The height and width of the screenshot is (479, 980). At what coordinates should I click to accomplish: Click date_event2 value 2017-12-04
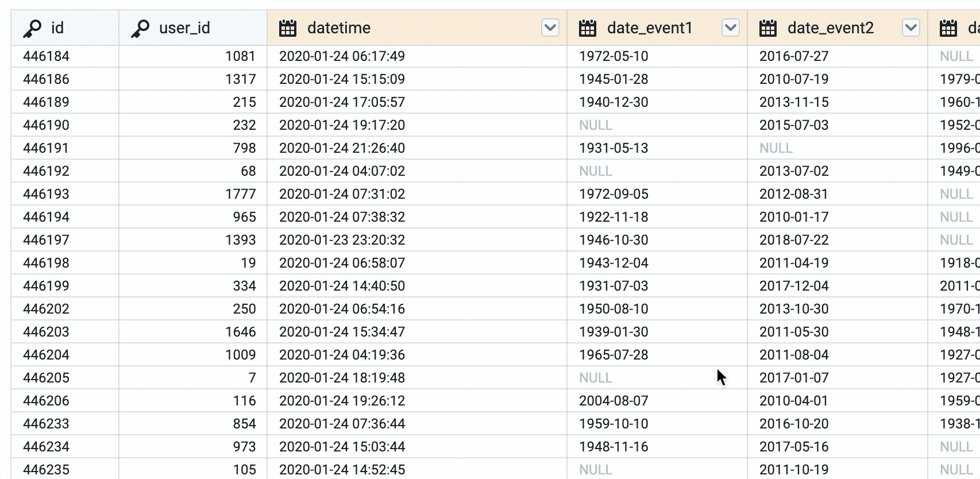(x=794, y=286)
